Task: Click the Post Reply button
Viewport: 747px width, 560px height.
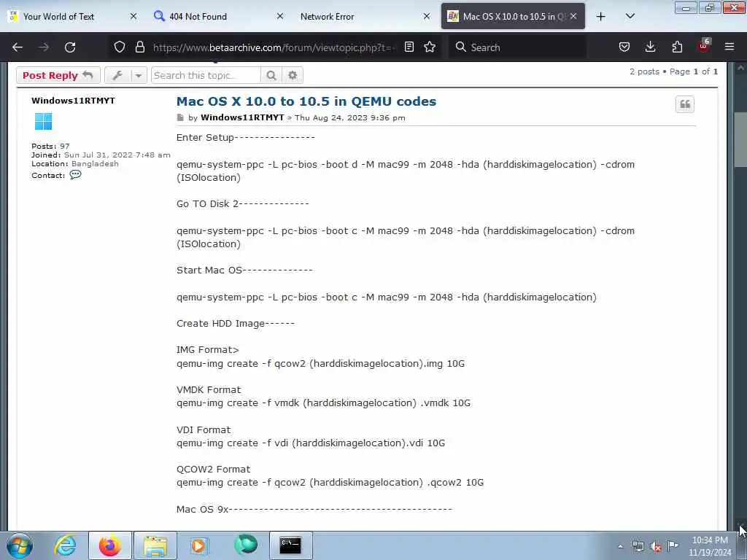Action: 58,75
